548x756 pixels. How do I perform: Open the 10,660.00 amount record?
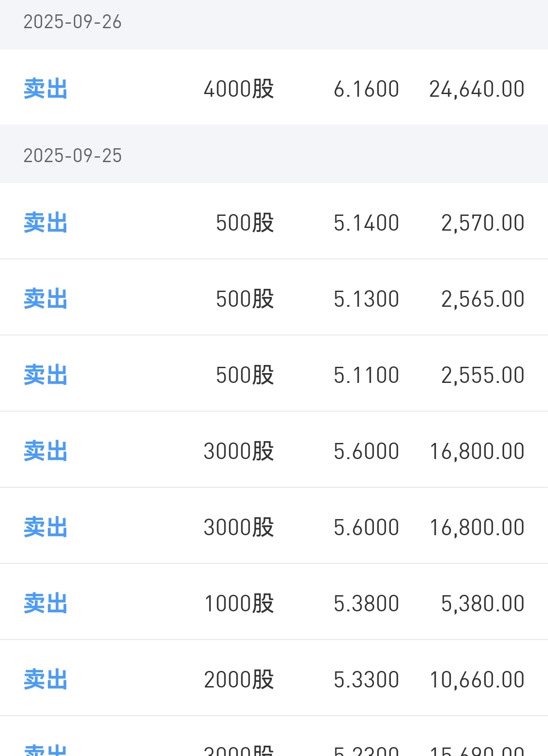476,679
